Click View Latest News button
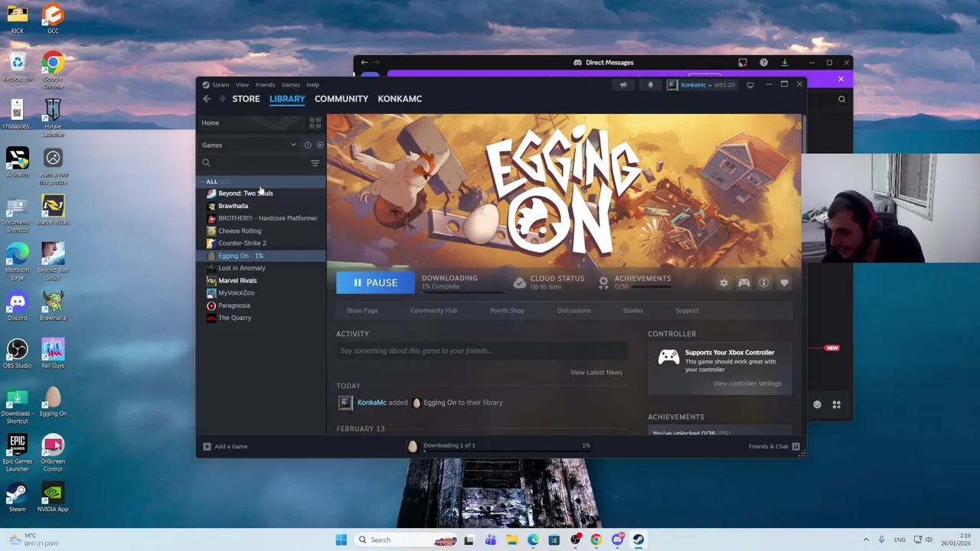This screenshot has height=551, width=980. pyautogui.click(x=596, y=372)
